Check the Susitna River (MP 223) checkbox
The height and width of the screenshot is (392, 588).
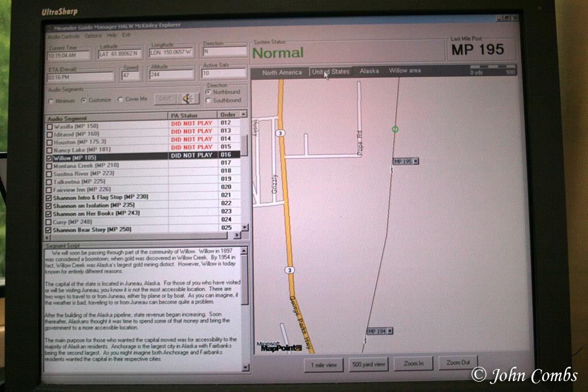tap(49, 174)
